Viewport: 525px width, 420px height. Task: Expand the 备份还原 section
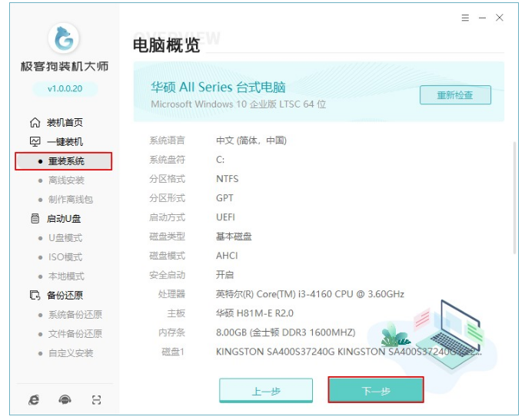(64, 296)
